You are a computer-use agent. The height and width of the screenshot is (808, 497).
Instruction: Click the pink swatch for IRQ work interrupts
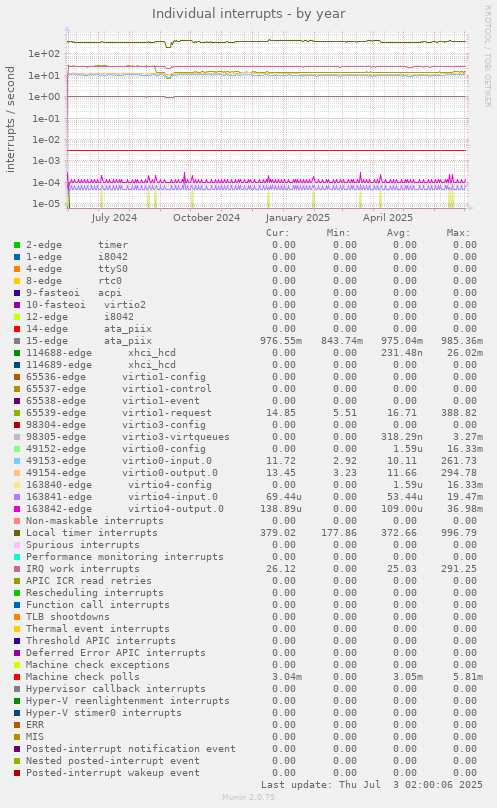[x=17, y=569]
